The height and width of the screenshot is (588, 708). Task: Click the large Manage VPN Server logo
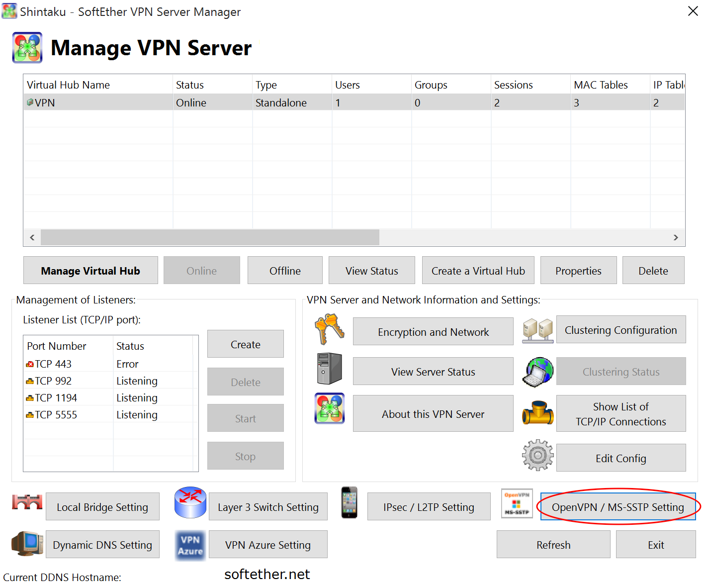27,48
